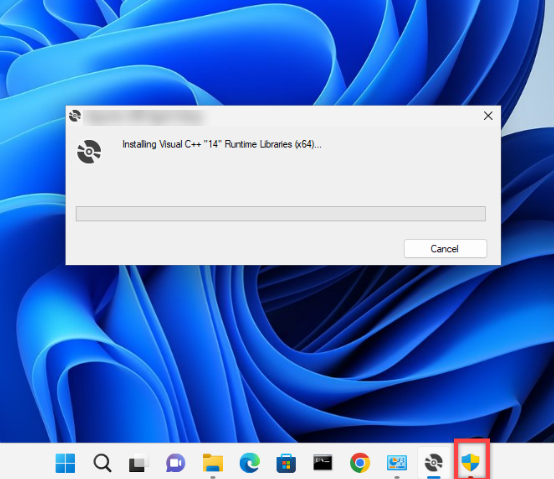Click the installer progress bar
This screenshot has width=554, height=479.
pyautogui.click(x=281, y=213)
